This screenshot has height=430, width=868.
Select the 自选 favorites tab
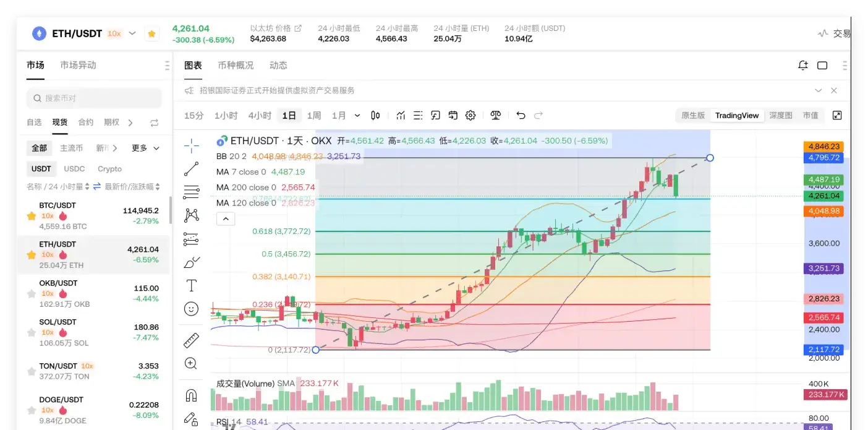pyautogui.click(x=34, y=122)
